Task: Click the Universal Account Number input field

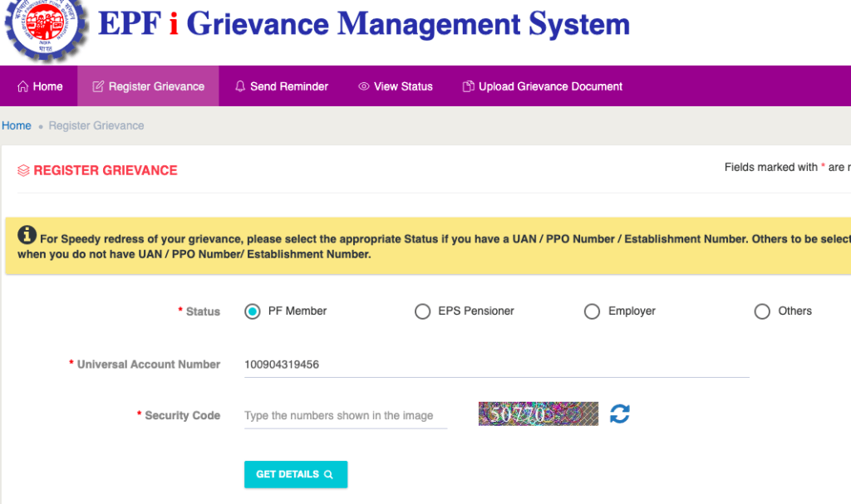Action: coord(497,365)
